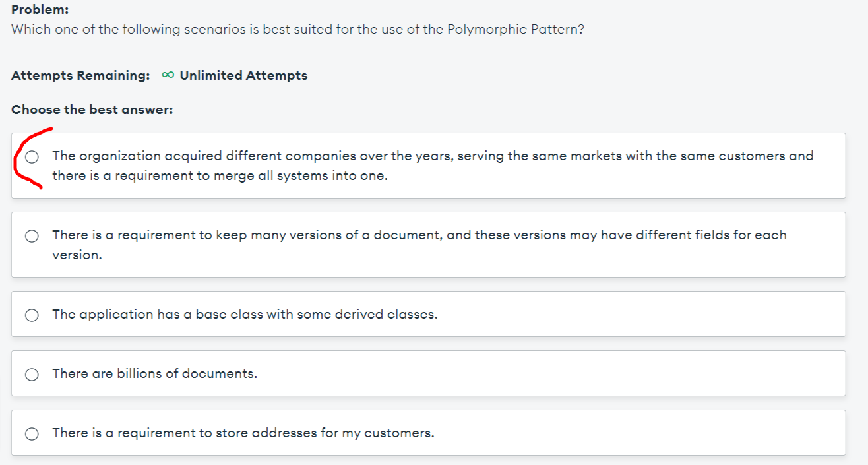Select the radio button for document versions option
The width and height of the screenshot is (868, 465).
pos(32,236)
